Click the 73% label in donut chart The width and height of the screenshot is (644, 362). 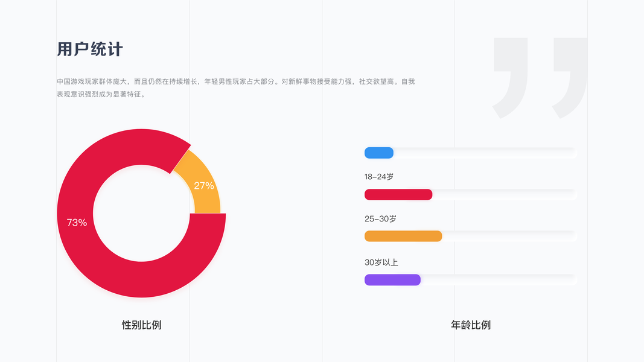(x=77, y=223)
